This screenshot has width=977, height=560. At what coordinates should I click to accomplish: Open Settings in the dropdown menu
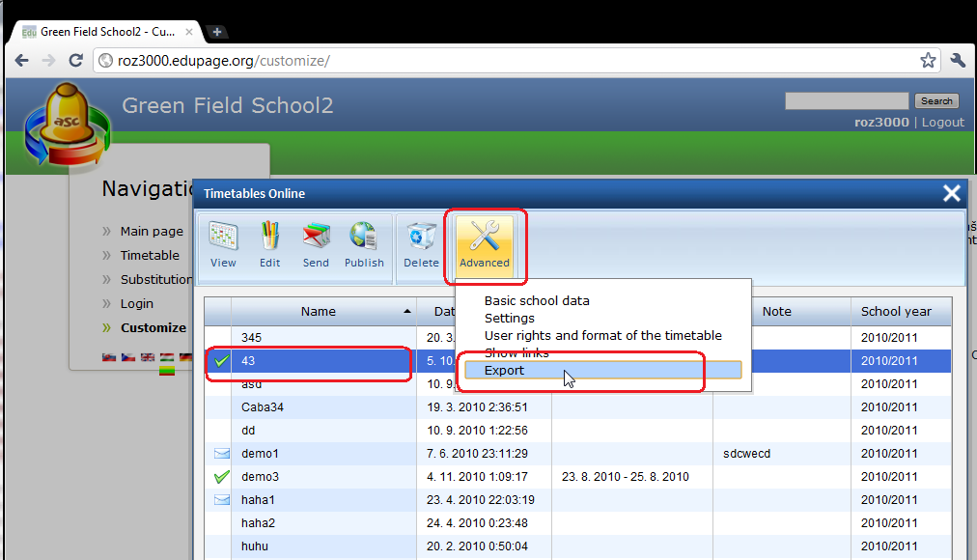pos(509,318)
